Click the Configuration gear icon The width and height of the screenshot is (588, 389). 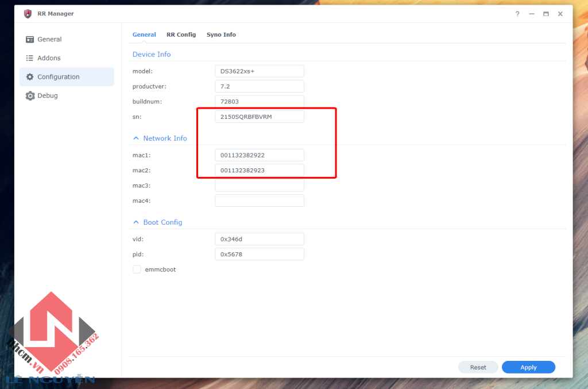coord(30,77)
